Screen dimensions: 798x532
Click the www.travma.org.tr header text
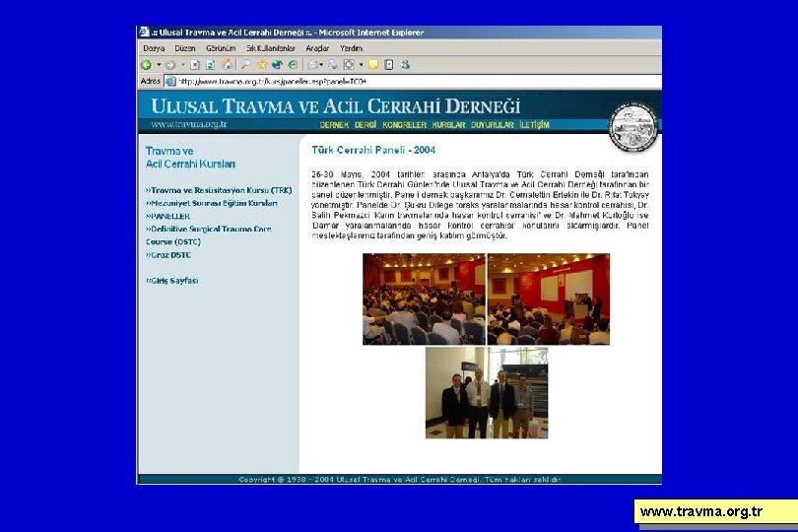click(x=189, y=124)
